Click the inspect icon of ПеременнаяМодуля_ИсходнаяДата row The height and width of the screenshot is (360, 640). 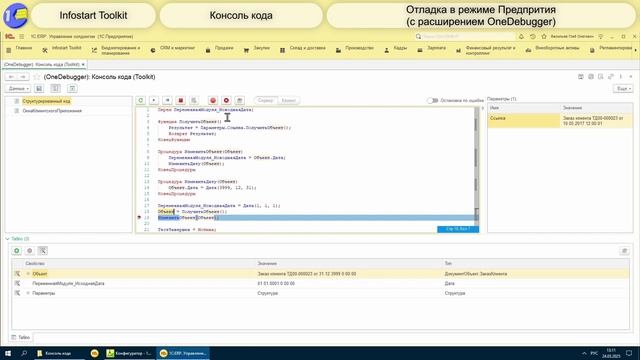pyautogui.click(x=17, y=283)
